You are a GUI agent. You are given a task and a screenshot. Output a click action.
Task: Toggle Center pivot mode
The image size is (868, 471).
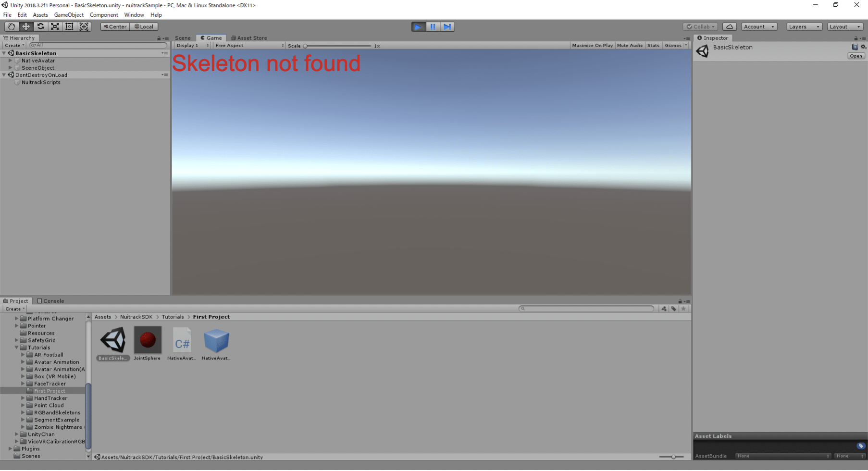click(115, 27)
